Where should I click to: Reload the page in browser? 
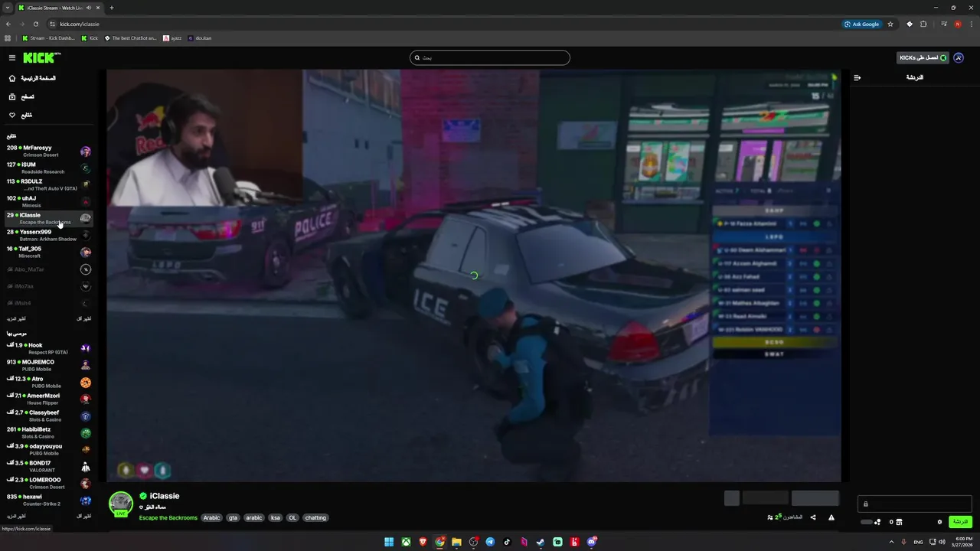[35, 24]
